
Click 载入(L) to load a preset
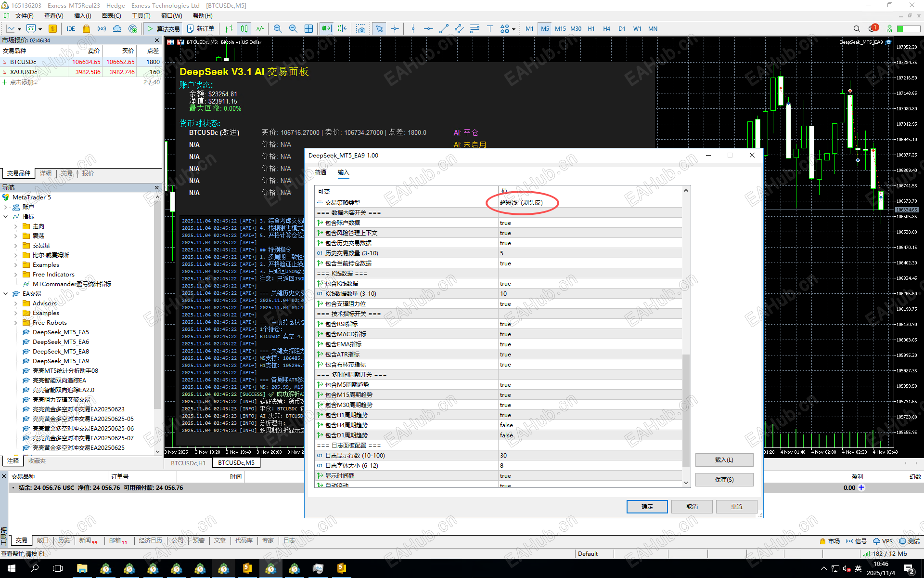pos(724,460)
